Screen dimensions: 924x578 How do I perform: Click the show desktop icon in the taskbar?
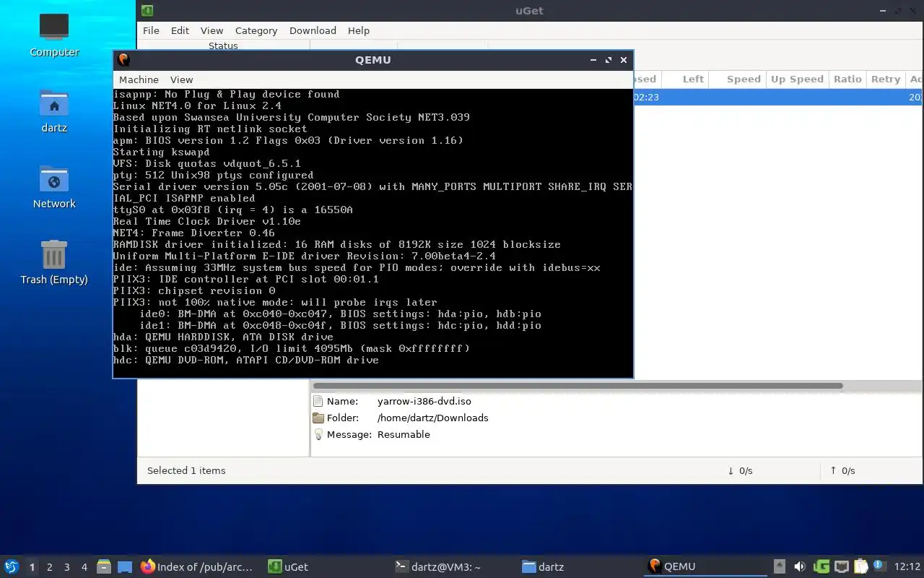click(124, 567)
